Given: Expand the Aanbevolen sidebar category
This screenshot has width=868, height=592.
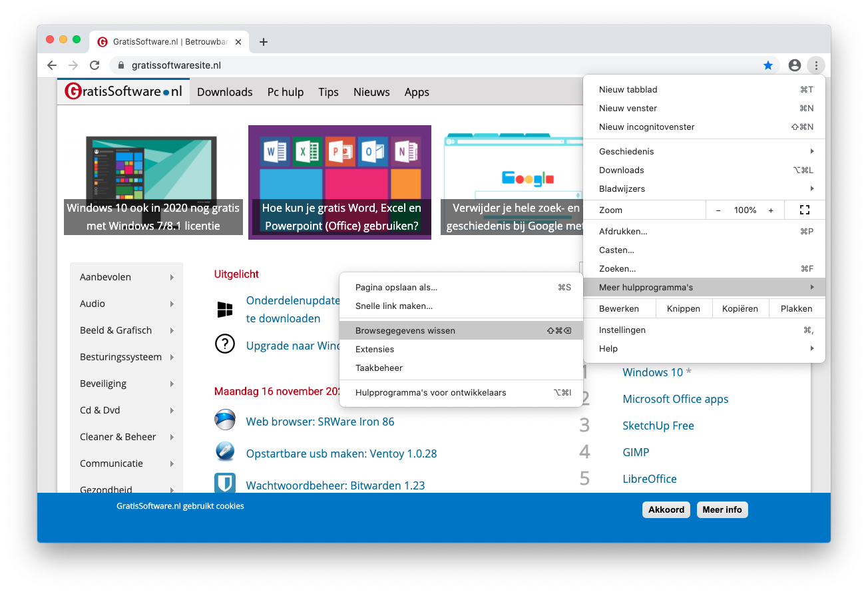Looking at the screenshot, I should pos(126,277).
